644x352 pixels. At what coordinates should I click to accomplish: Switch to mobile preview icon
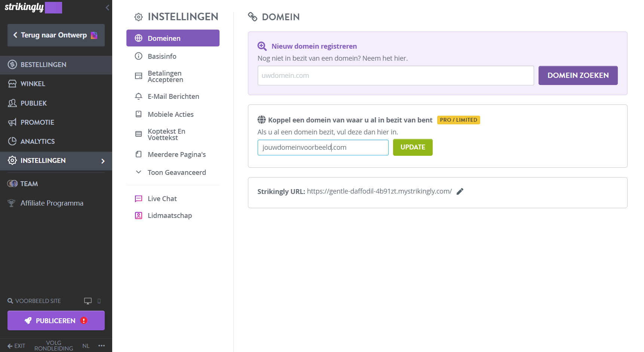pos(99,301)
